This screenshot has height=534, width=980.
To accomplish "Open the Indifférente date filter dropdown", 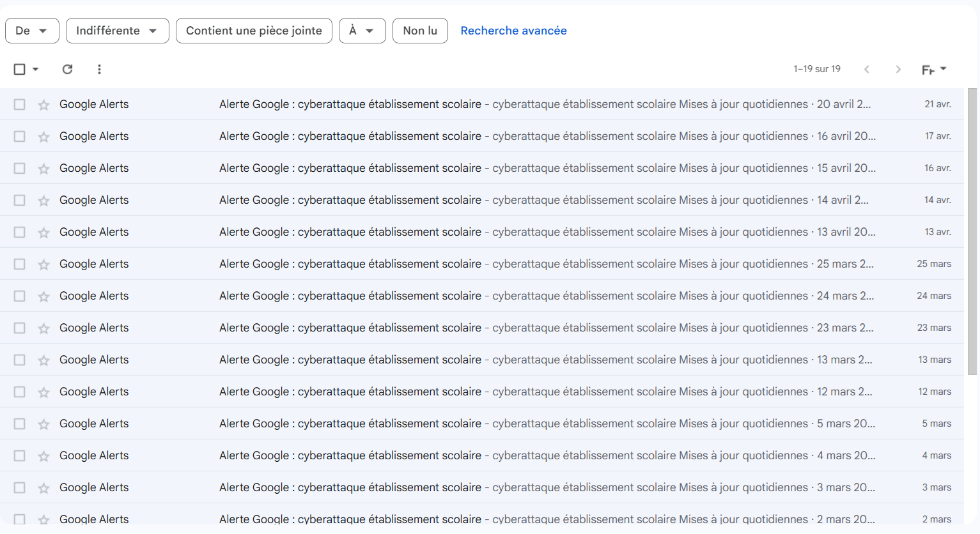I will (118, 31).
